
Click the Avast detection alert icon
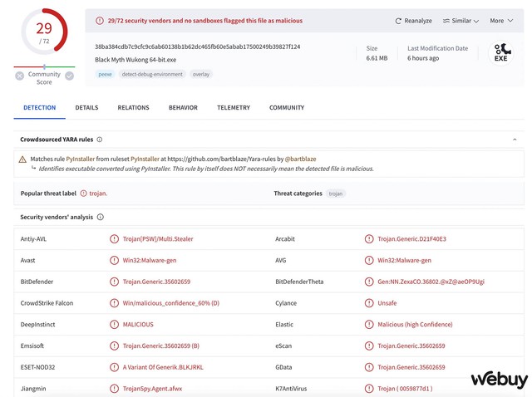(115, 260)
